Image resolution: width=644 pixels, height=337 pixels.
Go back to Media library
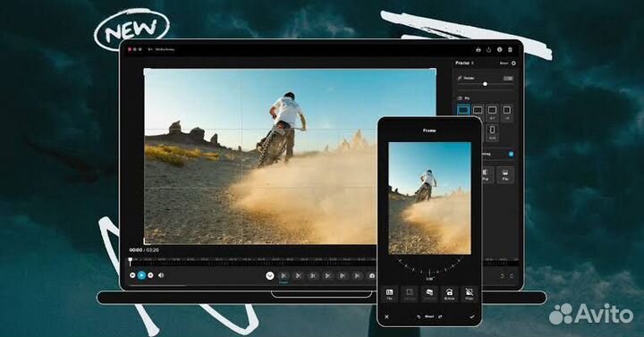point(161,49)
